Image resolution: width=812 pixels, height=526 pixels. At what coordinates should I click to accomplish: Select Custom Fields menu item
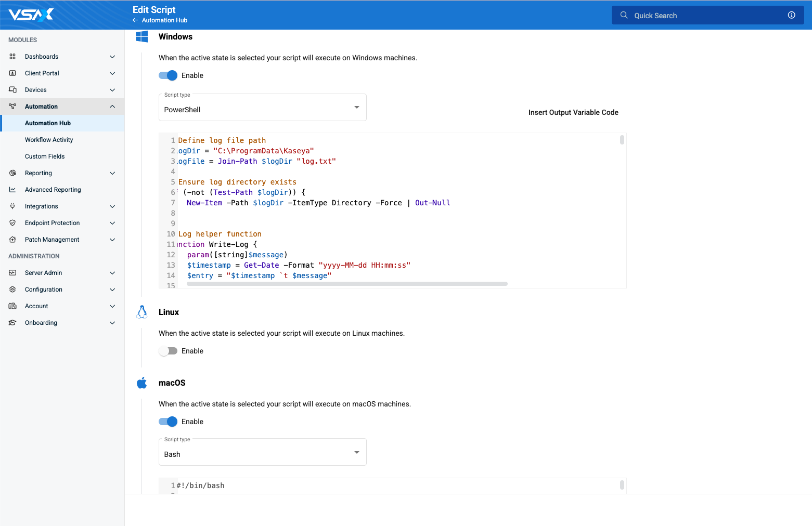[x=45, y=156]
